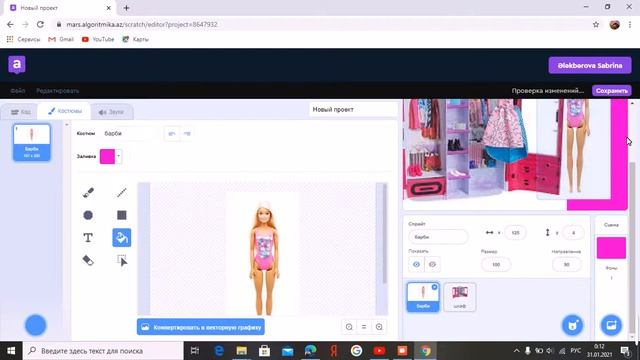Zoom in the costume canvas
Image resolution: width=640 pixels, height=360 pixels.
[x=379, y=327]
